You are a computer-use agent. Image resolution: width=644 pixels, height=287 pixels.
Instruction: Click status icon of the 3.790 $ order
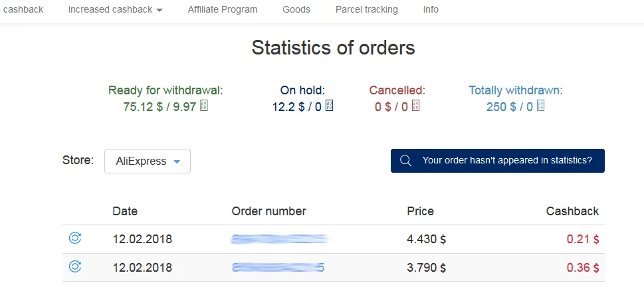click(75, 267)
